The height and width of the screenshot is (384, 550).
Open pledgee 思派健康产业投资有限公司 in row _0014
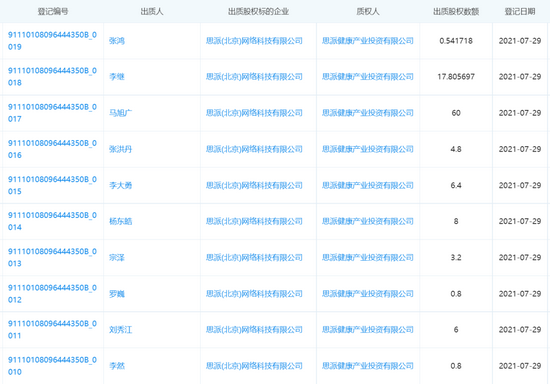[368, 221]
